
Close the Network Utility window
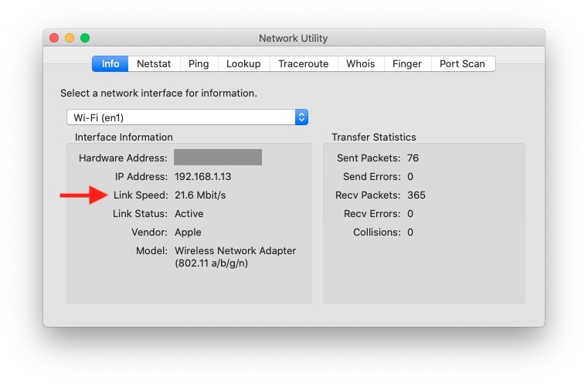[54, 38]
